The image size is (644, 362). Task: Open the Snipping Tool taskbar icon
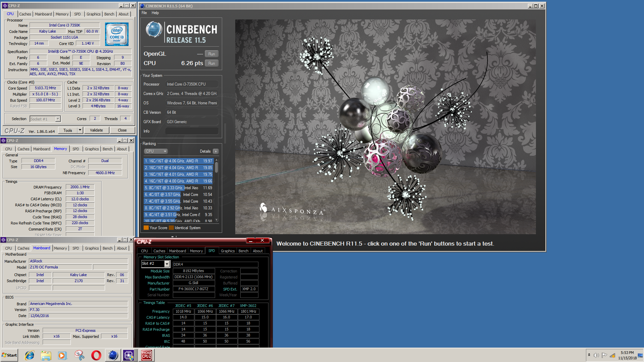point(80,355)
